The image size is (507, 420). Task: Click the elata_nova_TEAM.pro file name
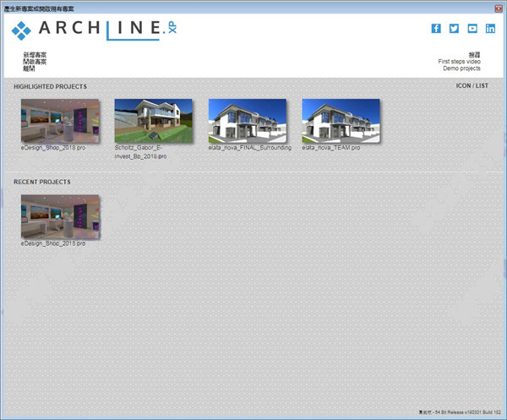click(x=330, y=147)
